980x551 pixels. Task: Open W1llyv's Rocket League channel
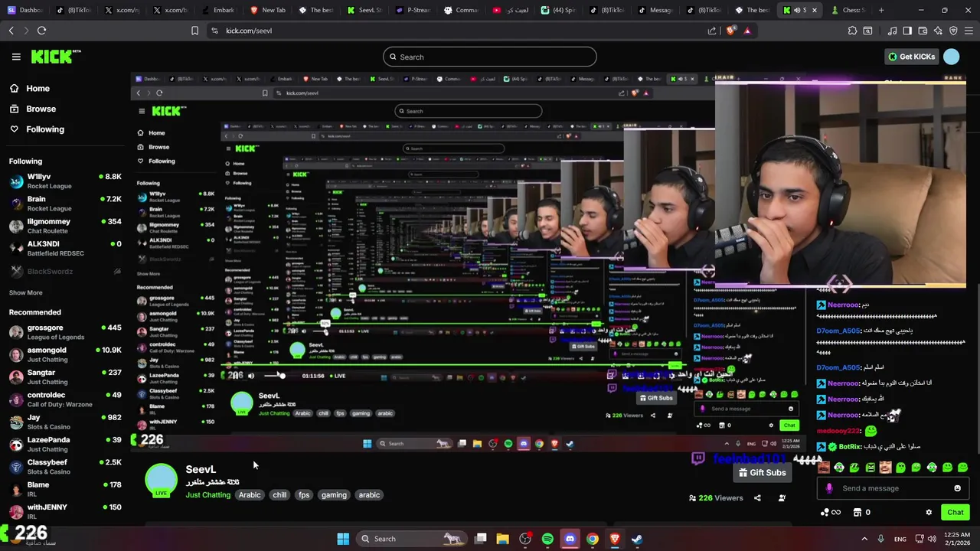click(65, 181)
